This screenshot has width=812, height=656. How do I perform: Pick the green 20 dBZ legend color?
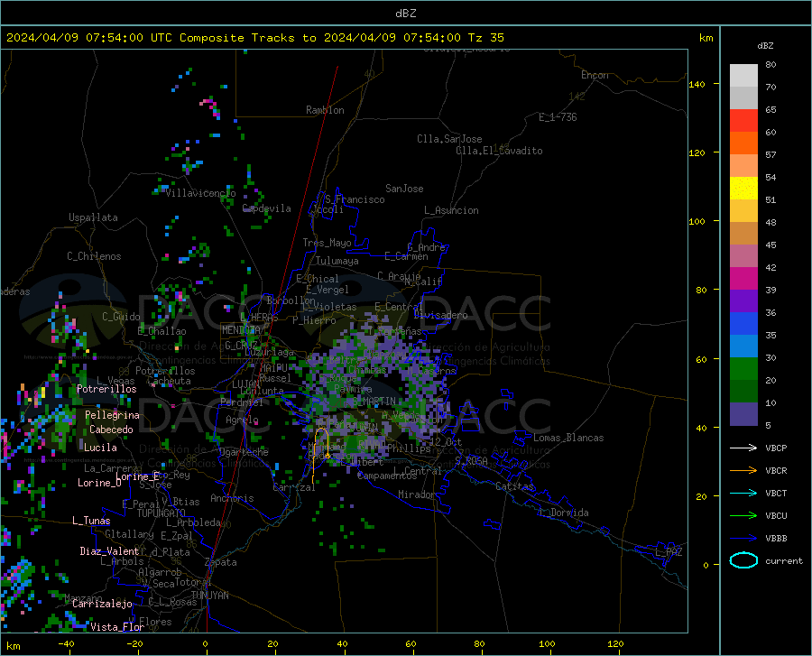click(x=743, y=369)
